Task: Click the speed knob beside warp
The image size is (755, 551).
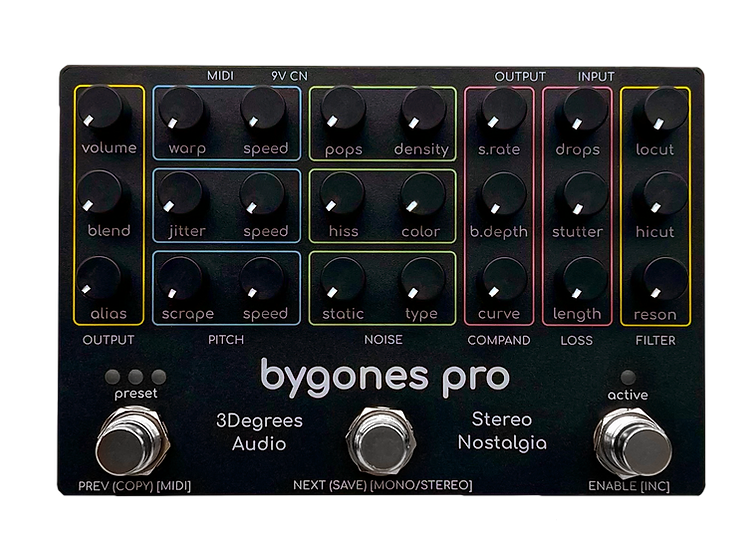Action: (x=262, y=109)
